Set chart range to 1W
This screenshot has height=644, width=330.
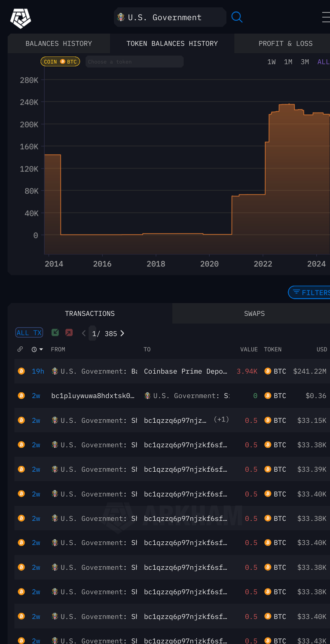pos(272,62)
